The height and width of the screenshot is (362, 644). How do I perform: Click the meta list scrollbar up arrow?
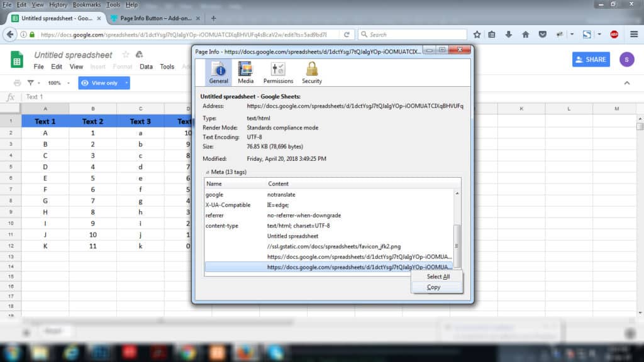pyautogui.click(x=457, y=193)
